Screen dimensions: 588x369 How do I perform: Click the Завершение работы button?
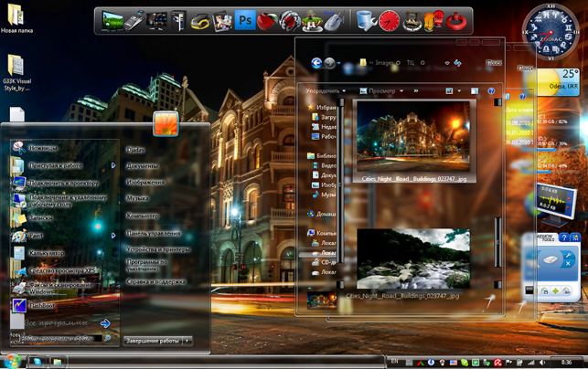coord(153,341)
